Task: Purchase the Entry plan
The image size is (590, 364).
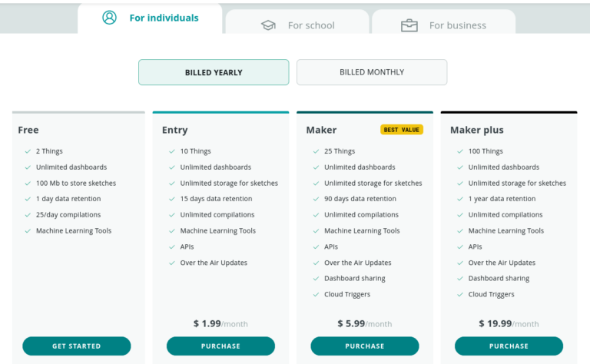Action: (221, 346)
